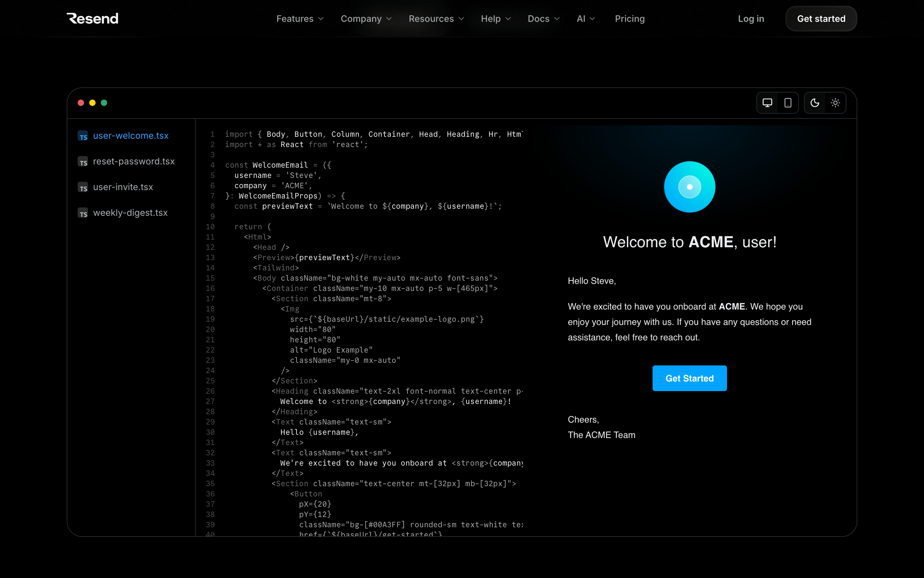This screenshot has height=578, width=924.
Task: Open the Docs dropdown
Action: [x=544, y=19]
